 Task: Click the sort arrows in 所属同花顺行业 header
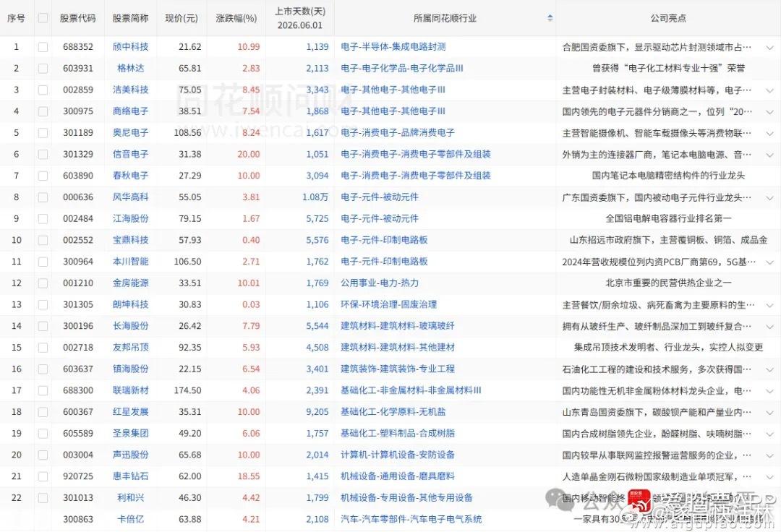pyautogui.click(x=550, y=18)
